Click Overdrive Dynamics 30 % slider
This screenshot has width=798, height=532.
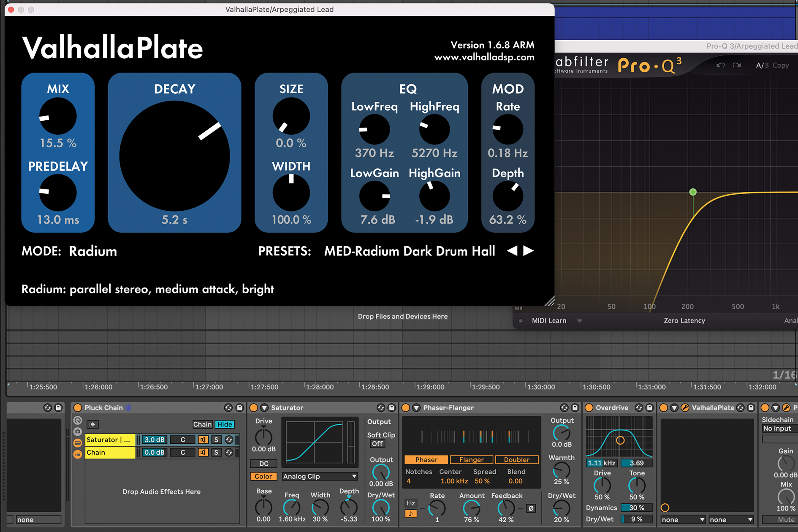click(x=636, y=508)
